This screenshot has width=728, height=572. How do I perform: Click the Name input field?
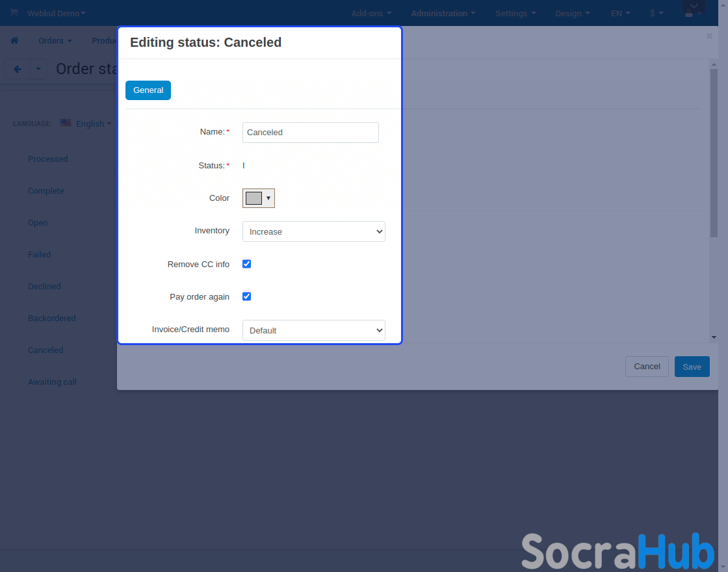(310, 133)
